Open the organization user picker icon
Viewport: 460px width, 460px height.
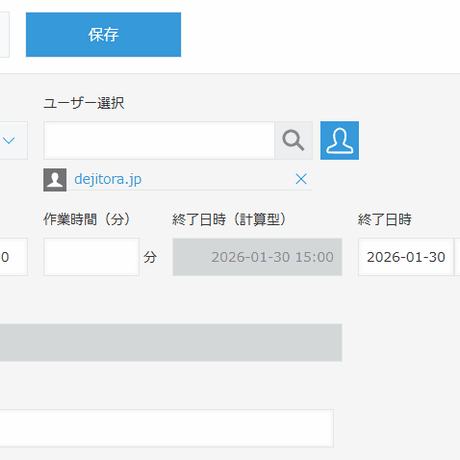[x=340, y=140]
